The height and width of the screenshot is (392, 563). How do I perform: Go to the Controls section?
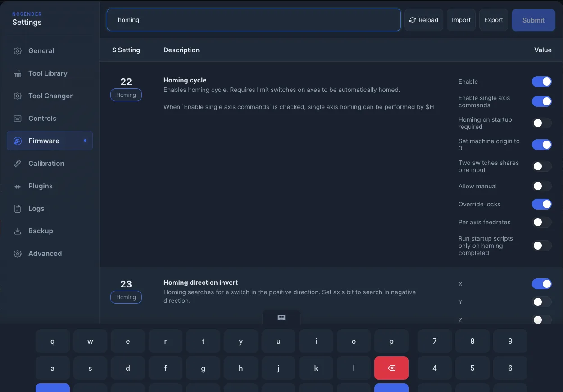50,119
